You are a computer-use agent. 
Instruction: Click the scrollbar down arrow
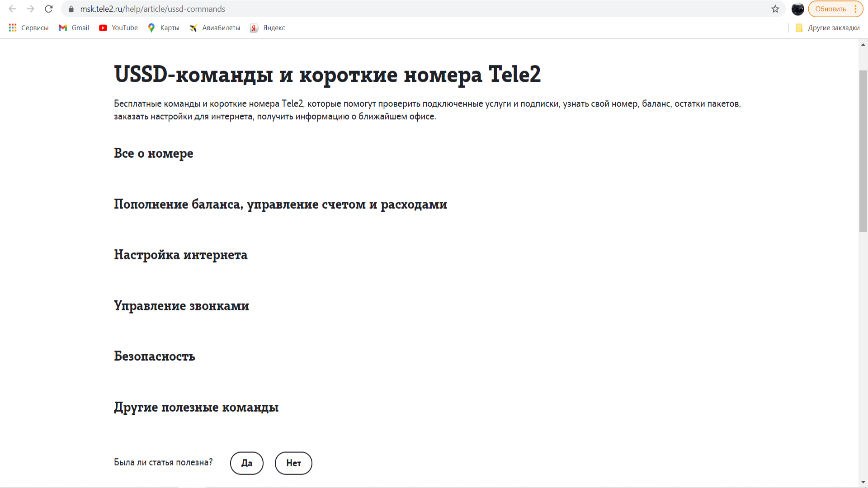(x=863, y=482)
